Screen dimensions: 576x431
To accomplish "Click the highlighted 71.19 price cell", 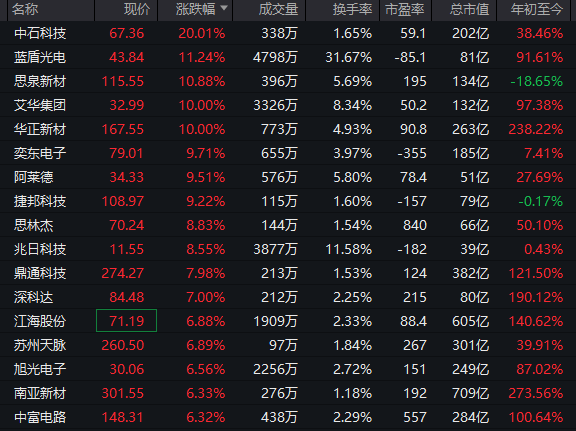I will click(x=126, y=321).
